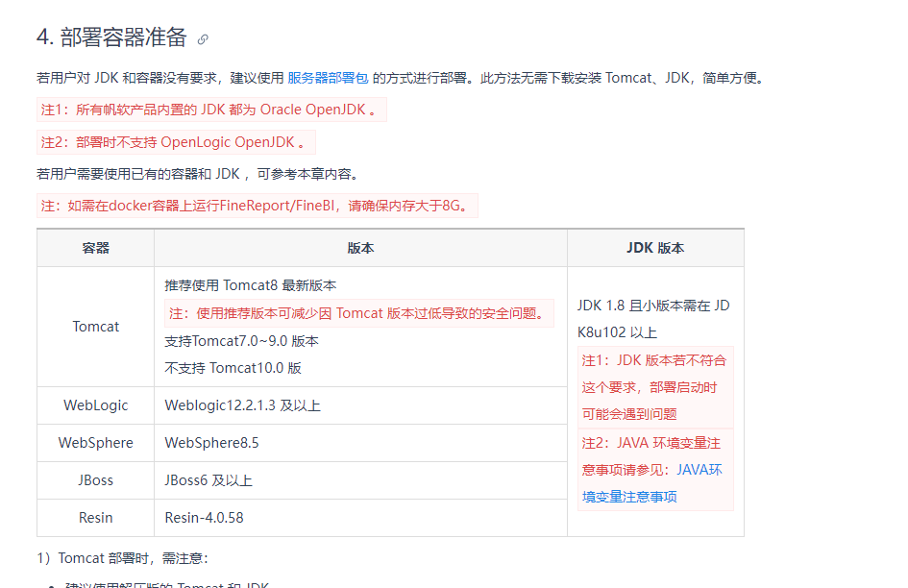The image size is (908, 588).
Task: Click the Resin cell in the container column
Action: tap(95, 518)
